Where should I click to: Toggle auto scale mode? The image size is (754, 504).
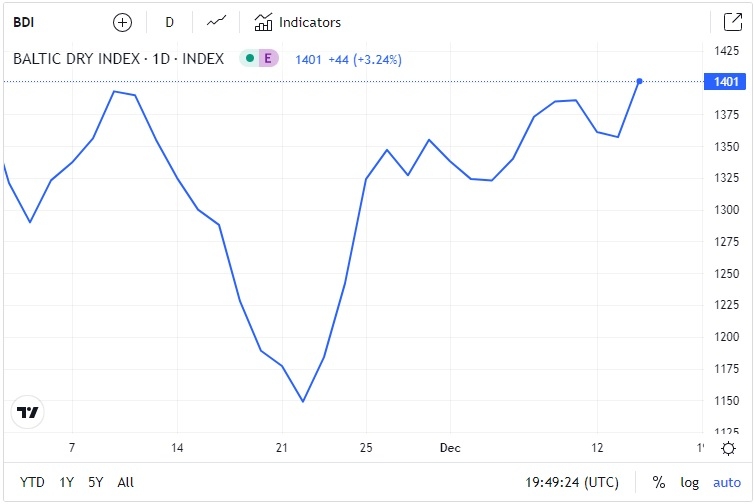[727, 482]
